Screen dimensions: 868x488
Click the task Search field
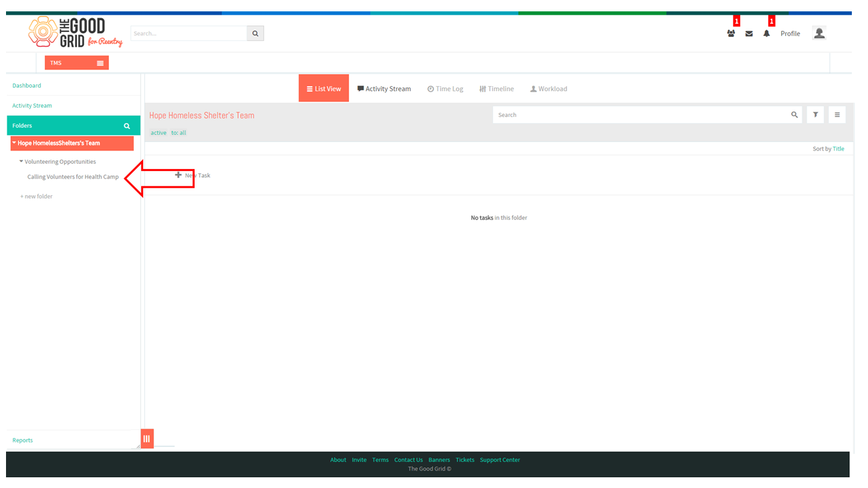tap(641, 115)
